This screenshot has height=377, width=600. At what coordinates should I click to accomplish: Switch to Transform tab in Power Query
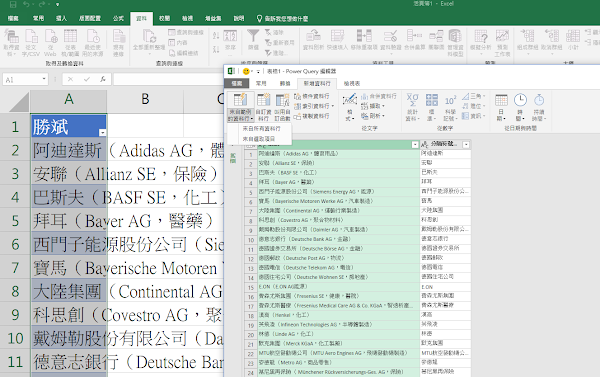pos(285,83)
